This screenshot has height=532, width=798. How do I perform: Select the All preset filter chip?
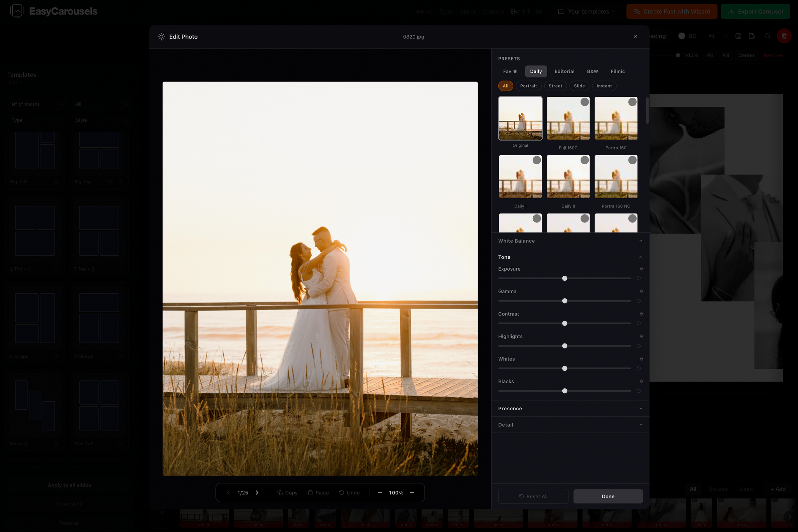505,86
